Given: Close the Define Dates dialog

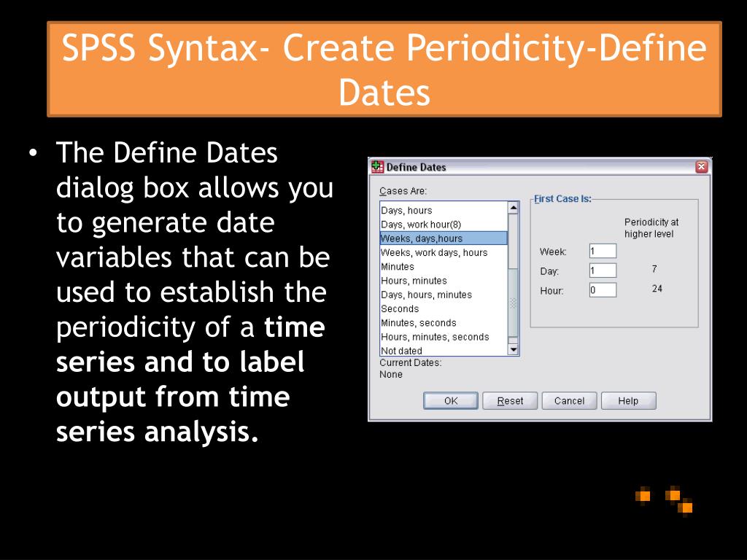Looking at the screenshot, I should tap(701, 167).
